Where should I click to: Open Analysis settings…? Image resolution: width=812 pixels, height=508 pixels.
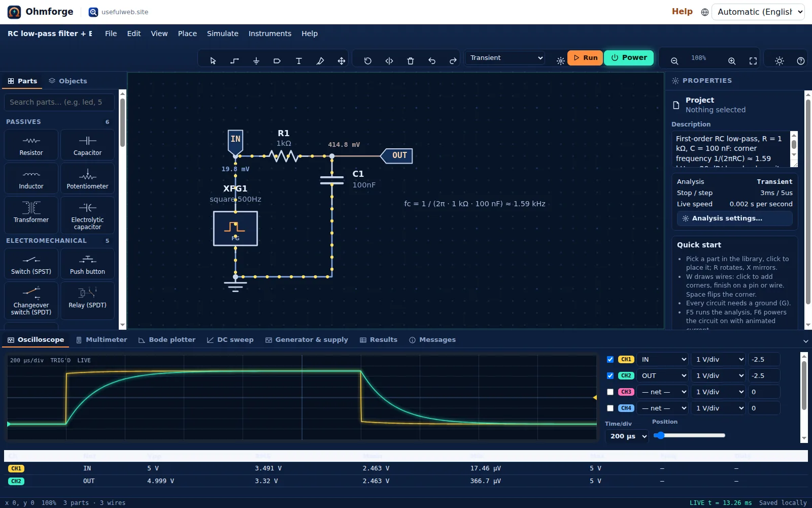(x=734, y=218)
